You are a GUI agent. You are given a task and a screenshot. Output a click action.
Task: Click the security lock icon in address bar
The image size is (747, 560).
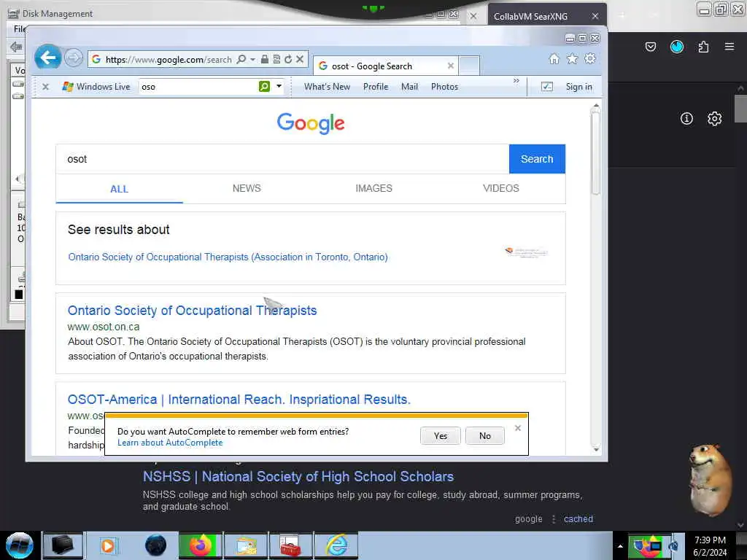[x=265, y=59]
